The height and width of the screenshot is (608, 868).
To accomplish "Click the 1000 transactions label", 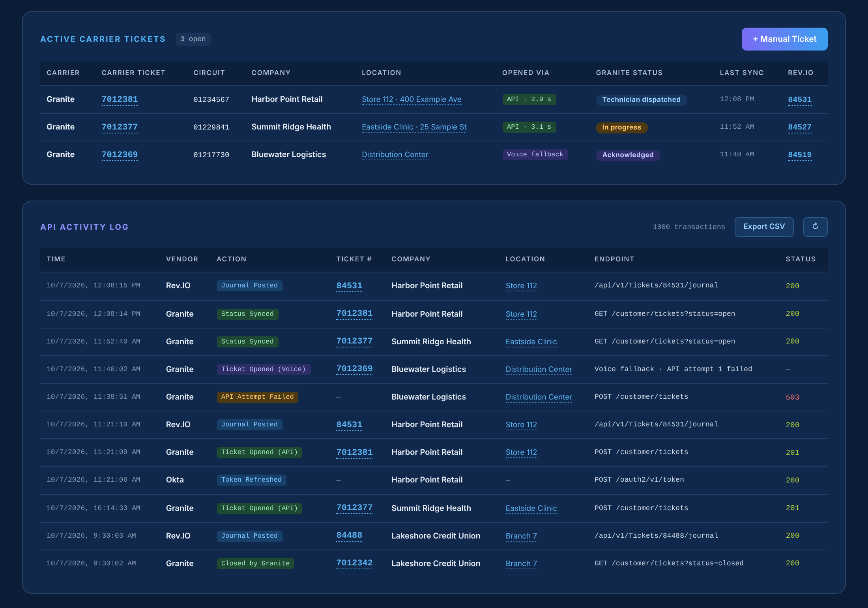I will click(689, 227).
